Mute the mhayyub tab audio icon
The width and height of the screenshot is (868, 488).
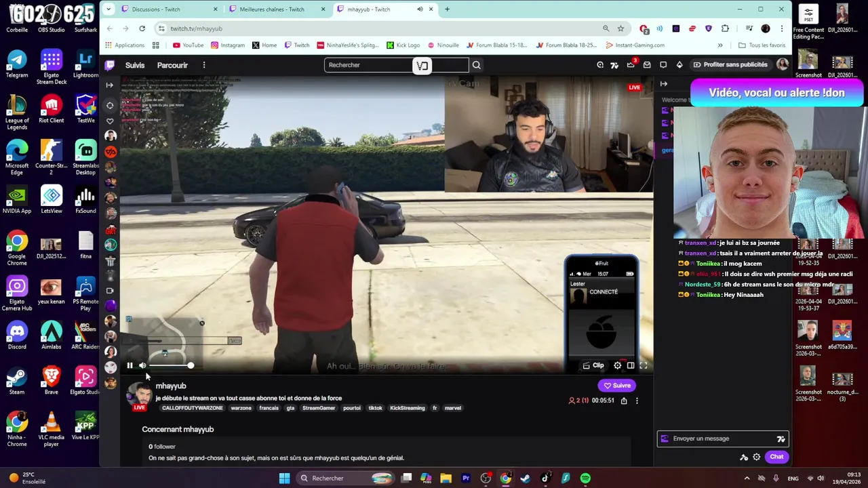(420, 9)
